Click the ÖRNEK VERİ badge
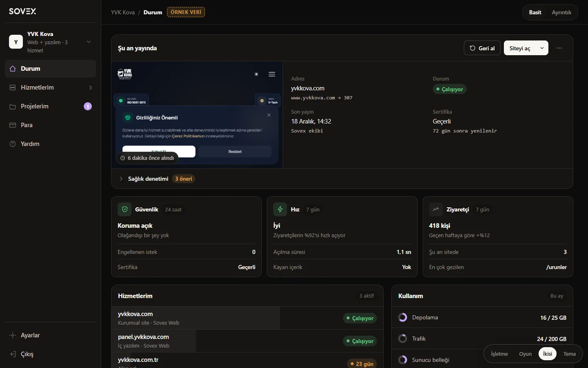 click(186, 12)
